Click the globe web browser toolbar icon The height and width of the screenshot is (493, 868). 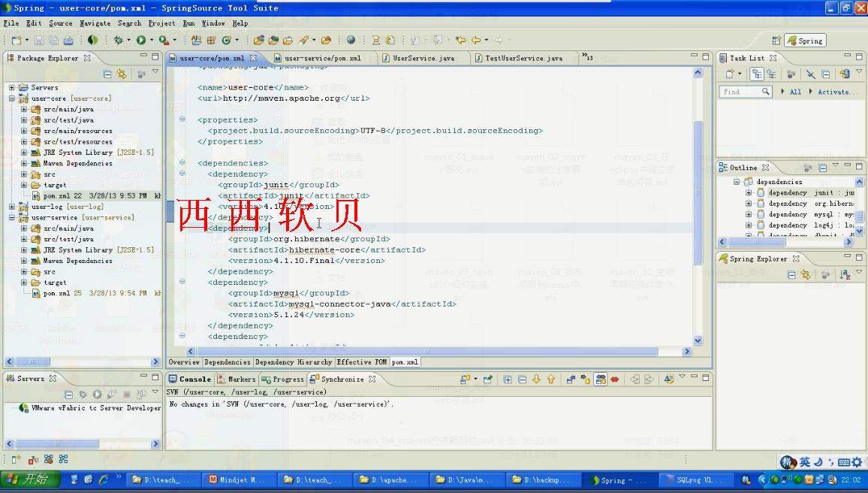coord(351,40)
